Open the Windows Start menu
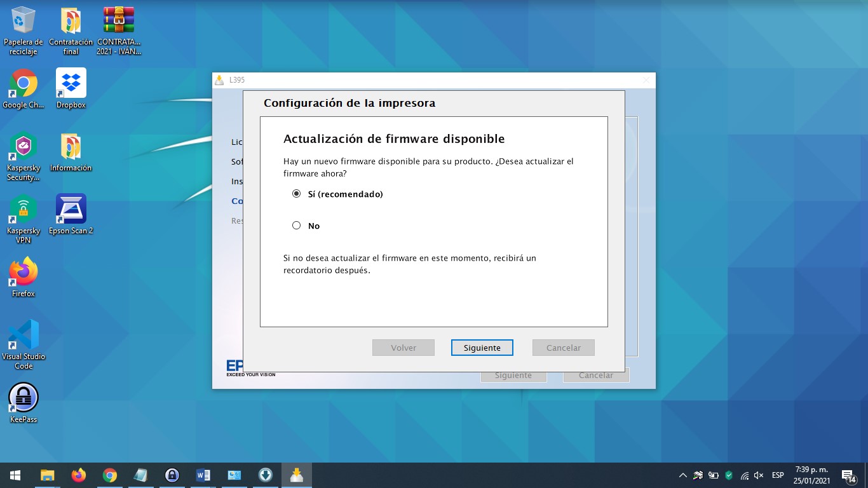868x488 pixels. 14,475
